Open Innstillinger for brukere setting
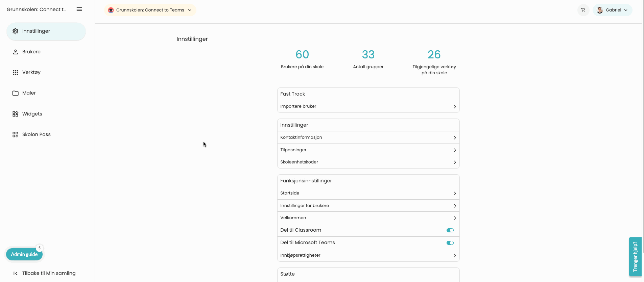The image size is (644, 282). pyautogui.click(x=368, y=206)
